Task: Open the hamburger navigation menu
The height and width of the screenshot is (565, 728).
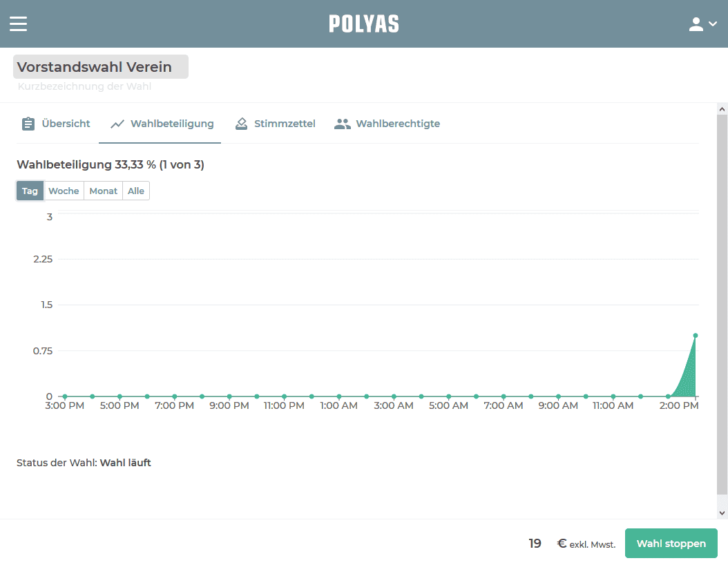Action: [x=18, y=24]
